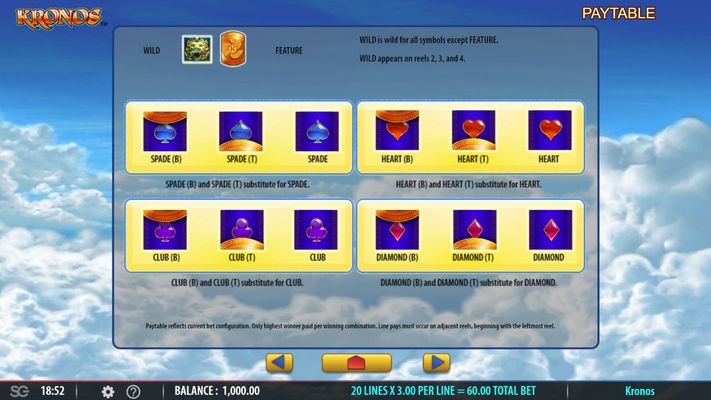Click the 60.00 TOTAL BET line text
The image size is (711, 400).
pyautogui.click(x=443, y=391)
